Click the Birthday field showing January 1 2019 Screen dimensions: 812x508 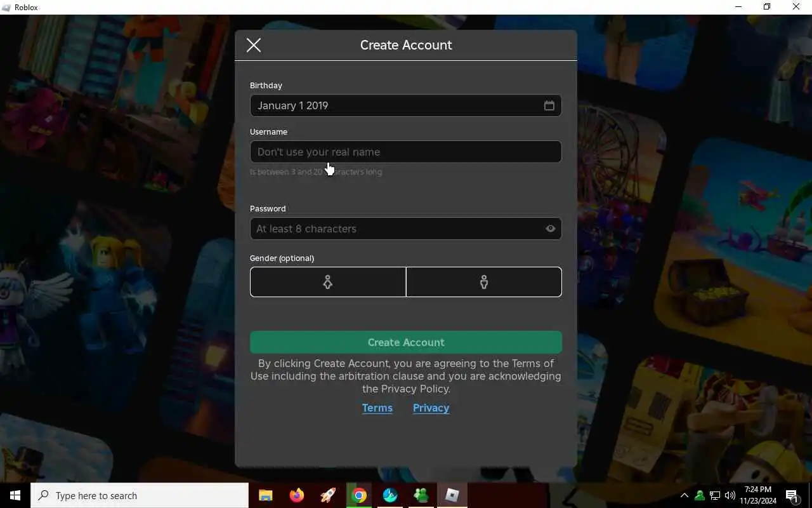click(406, 105)
